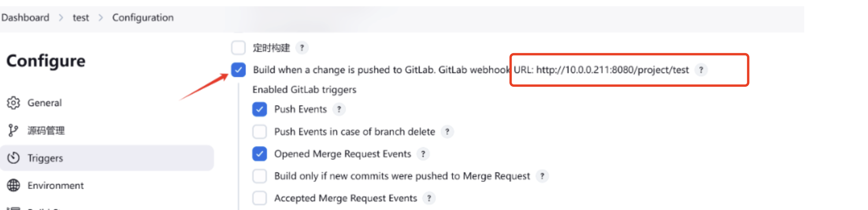Uncheck Build when change pushed to GitLab

(x=238, y=70)
